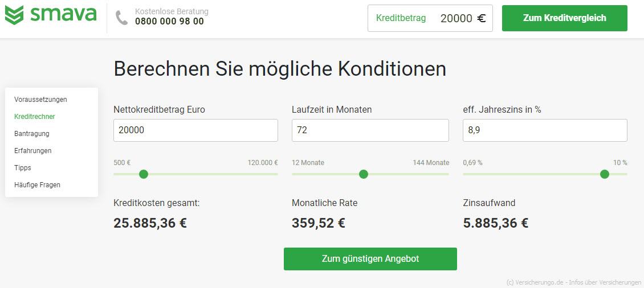This screenshot has height=288, width=644.
Task: Focus the Nettokreditbetrag Euro input field
Action: point(195,130)
